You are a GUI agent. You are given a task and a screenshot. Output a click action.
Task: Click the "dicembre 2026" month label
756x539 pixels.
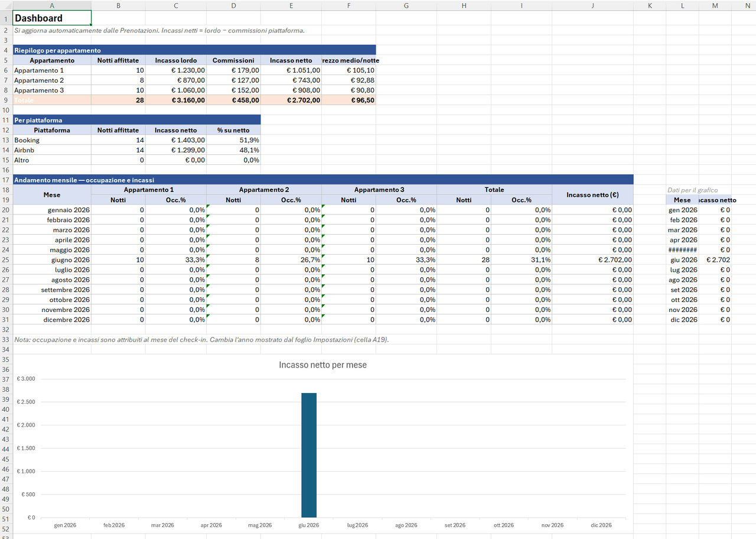point(52,320)
